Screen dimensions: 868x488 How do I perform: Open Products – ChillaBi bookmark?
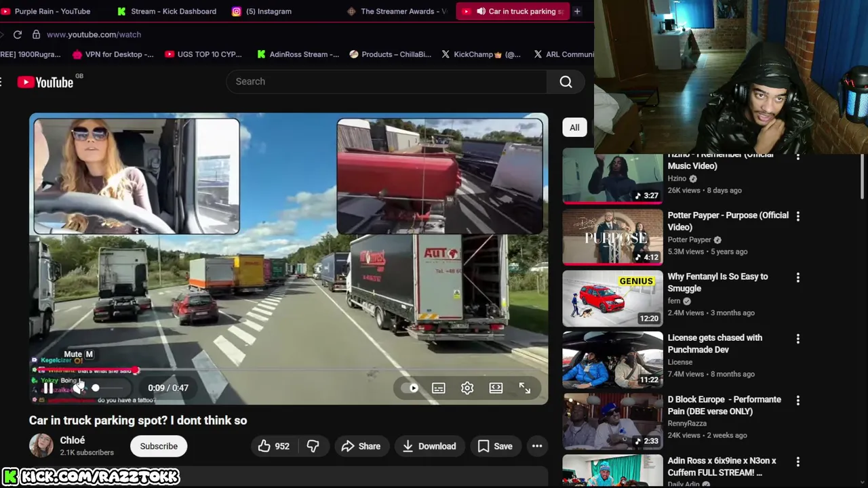coord(391,54)
